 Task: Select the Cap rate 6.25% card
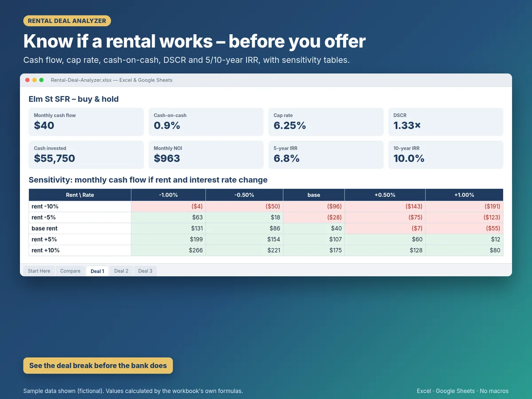(x=326, y=122)
